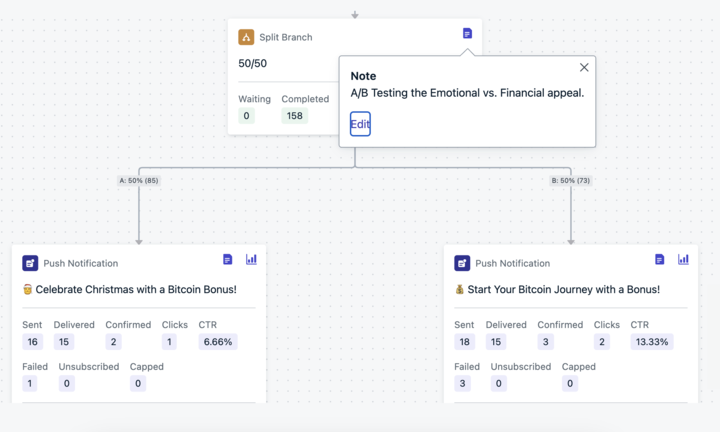The height and width of the screenshot is (432, 720).
Task: Click Failed count 3 on right card
Action: point(462,383)
